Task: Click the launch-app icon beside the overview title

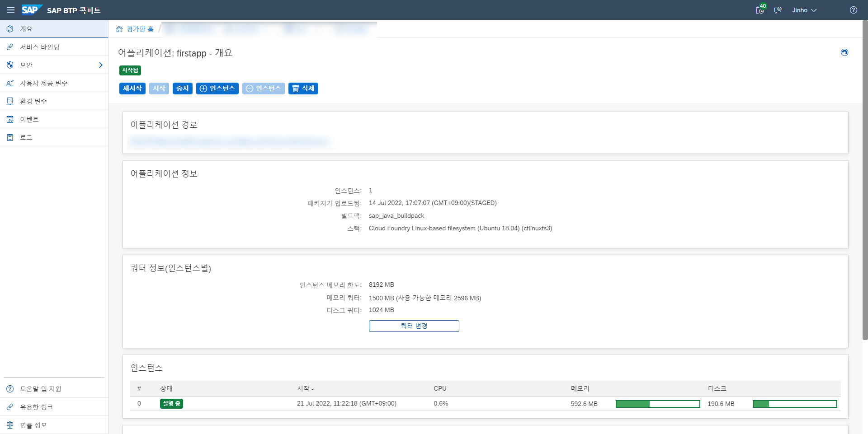Action: coord(844,52)
